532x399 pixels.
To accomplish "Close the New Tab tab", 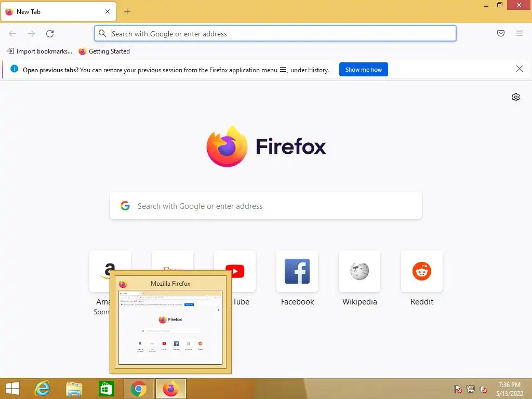I will pyautogui.click(x=108, y=11).
